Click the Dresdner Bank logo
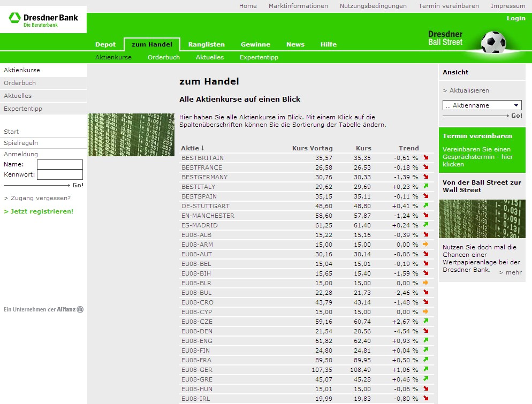Screen dimensions: 532x404 pos(43,20)
